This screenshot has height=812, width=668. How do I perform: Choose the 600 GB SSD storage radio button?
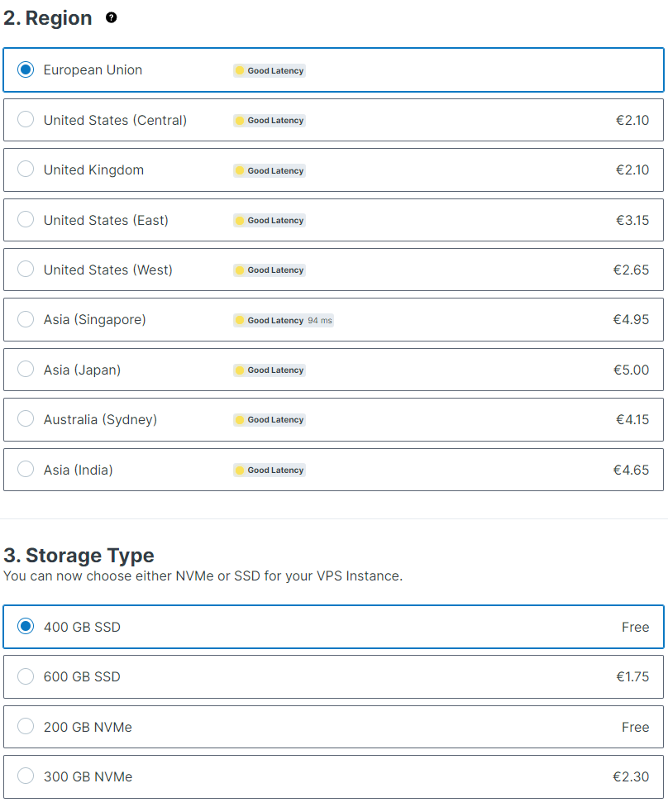pyautogui.click(x=26, y=676)
